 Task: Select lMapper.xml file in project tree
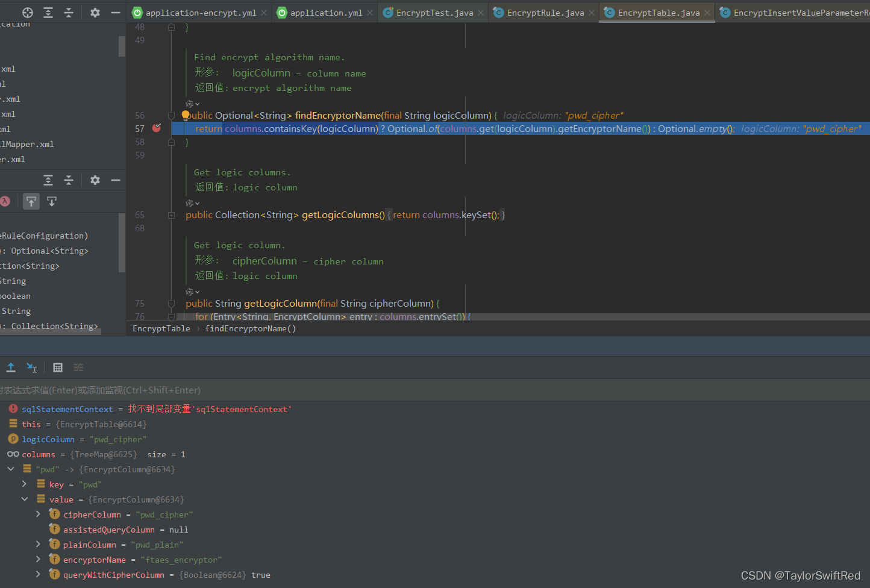27,144
